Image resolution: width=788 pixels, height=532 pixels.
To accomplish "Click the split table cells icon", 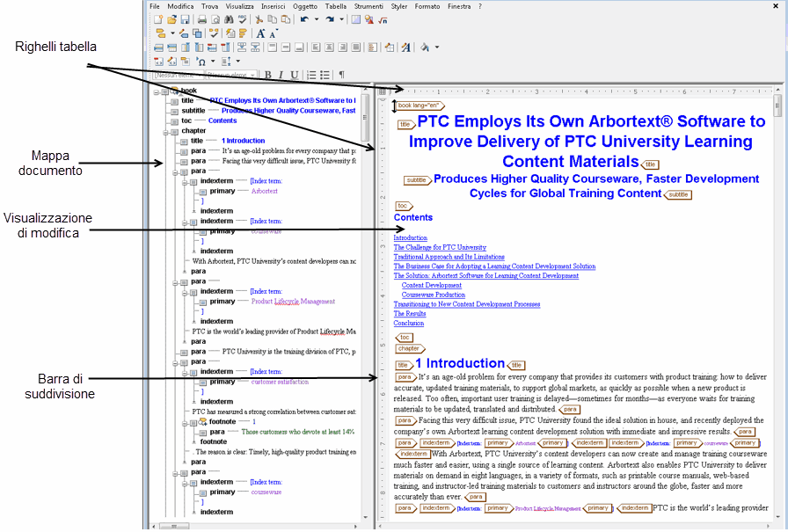I will [x=255, y=47].
